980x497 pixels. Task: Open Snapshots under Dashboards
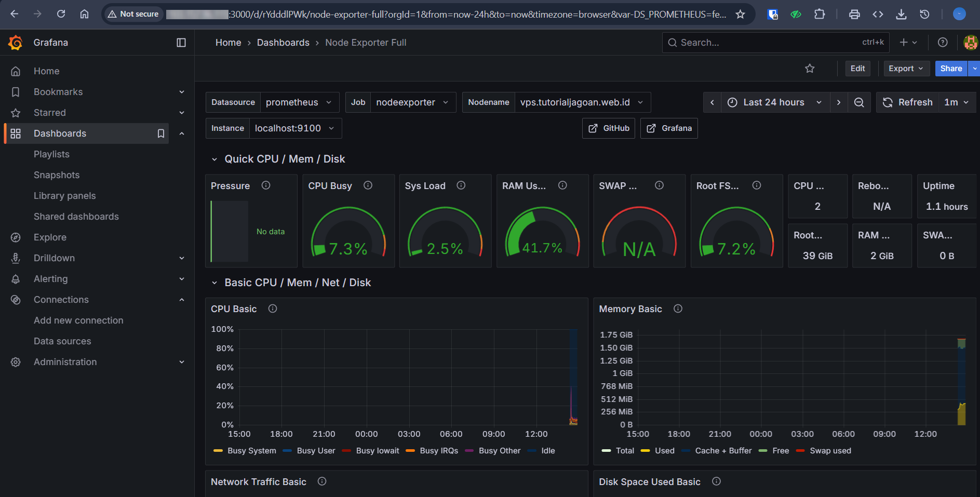57,175
